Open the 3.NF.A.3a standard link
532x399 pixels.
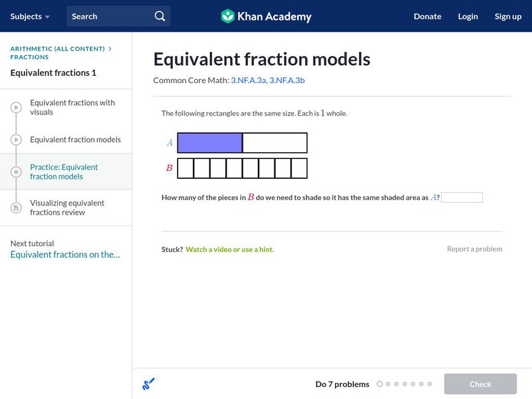(x=248, y=80)
